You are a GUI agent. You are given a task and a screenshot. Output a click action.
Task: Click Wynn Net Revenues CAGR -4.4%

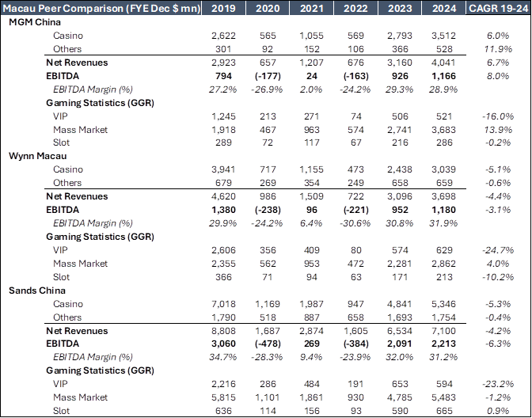tap(498, 196)
